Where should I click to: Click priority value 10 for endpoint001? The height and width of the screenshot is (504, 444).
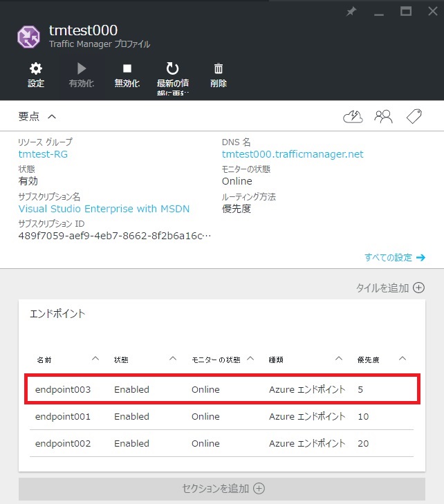point(363,417)
